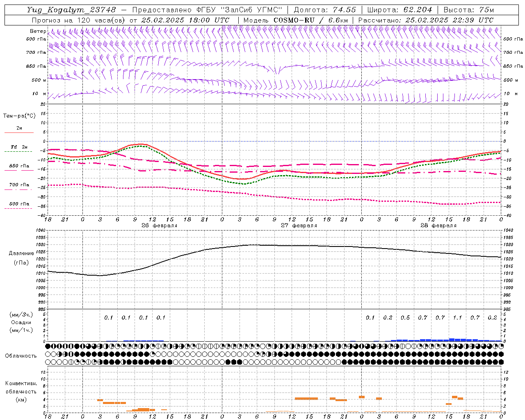Click the 700 гПа temperature legend entry
The height and width of the screenshot is (420, 525).
pyautogui.click(x=19, y=185)
